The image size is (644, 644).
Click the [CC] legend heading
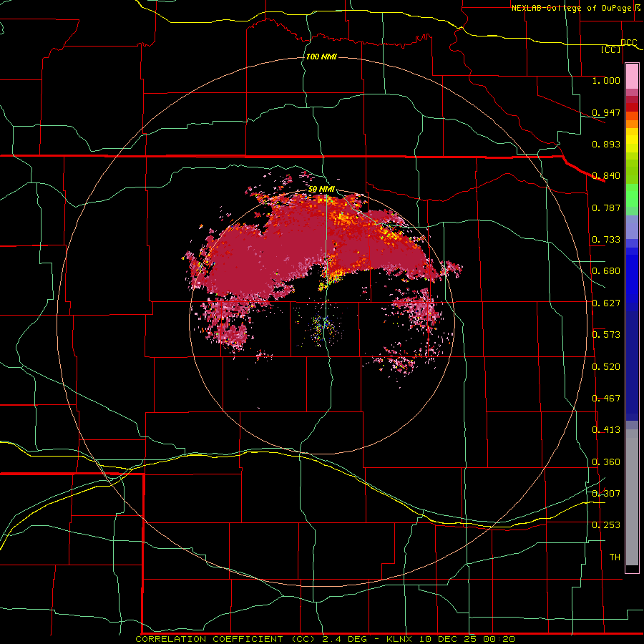pos(611,49)
